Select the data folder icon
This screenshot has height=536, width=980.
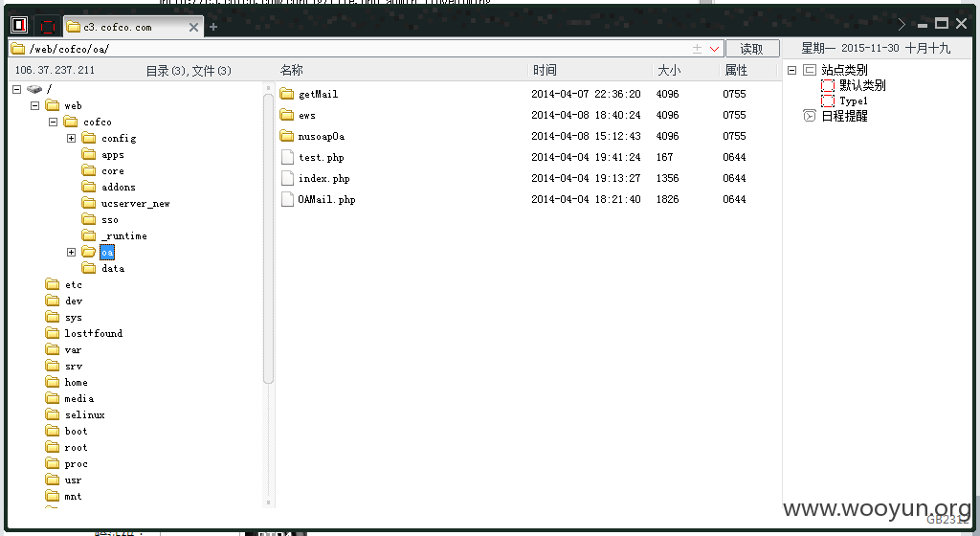[89, 268]
